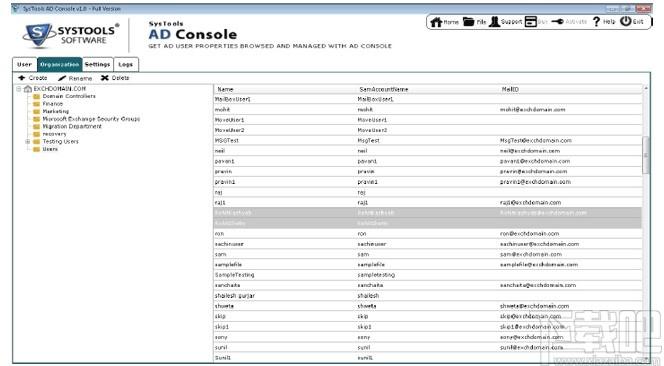This screenshot has width=664, height=366.
Task: Click the neil@exchdomain.com mail cell
Action: [x=530, y=151]
